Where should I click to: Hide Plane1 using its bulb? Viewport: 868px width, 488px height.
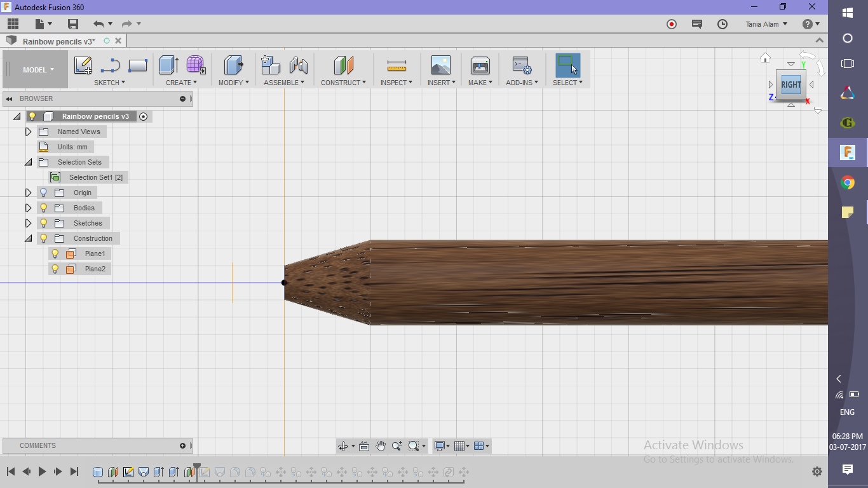pos(55,254)
